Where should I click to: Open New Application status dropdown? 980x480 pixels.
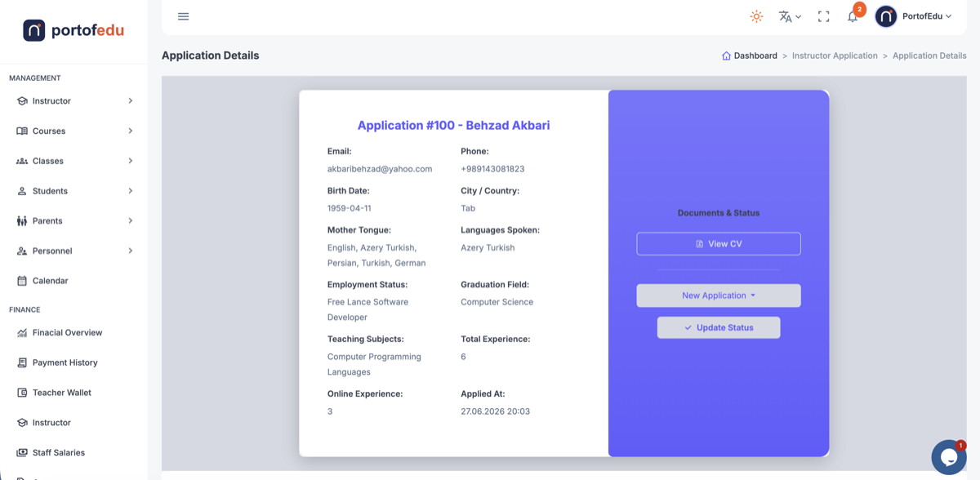point(719,296)
